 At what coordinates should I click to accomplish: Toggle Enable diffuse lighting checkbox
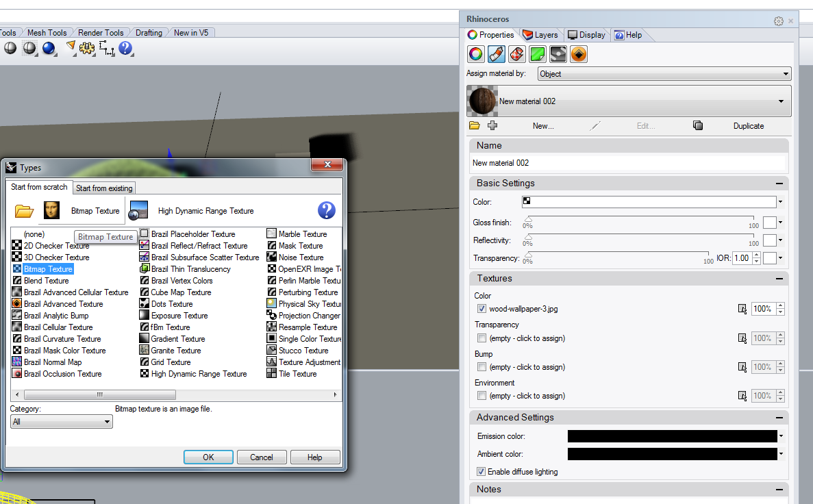[481, 471]
